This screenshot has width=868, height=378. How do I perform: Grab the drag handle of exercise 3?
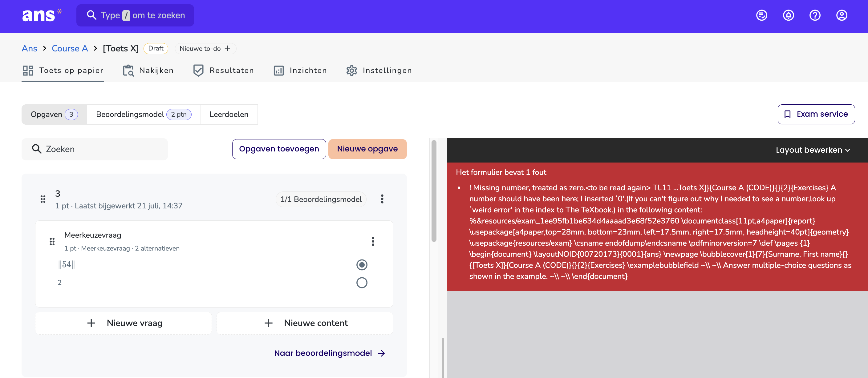pyautogui.click(x=43, y=199)
